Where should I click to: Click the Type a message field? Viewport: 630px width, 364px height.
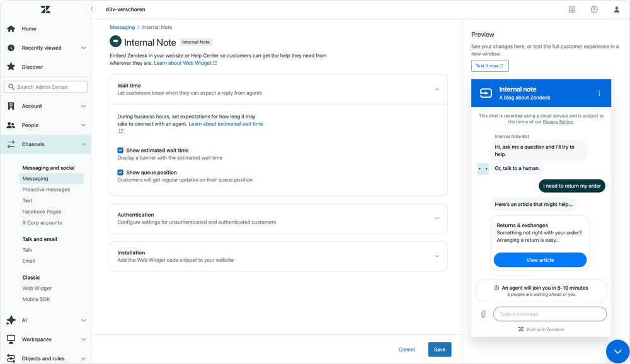[549, 314]
